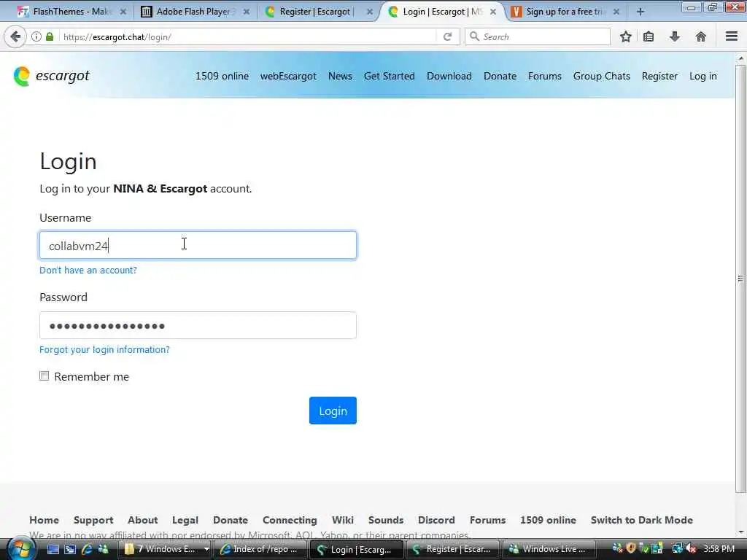Open the Support footer link

click(93, 520)
